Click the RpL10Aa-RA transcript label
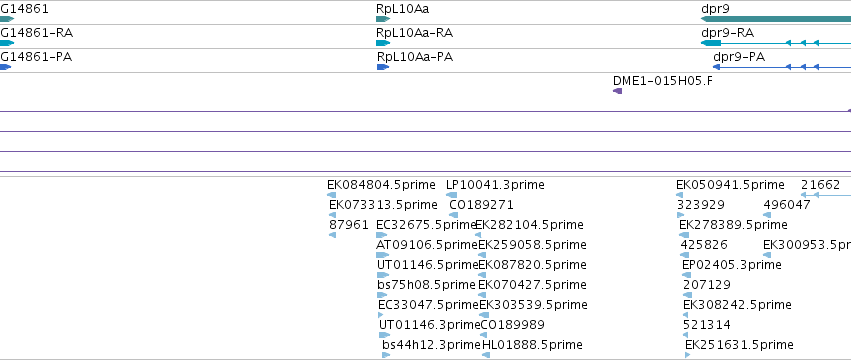Screen dimensions: 851x360 [414, 33]
